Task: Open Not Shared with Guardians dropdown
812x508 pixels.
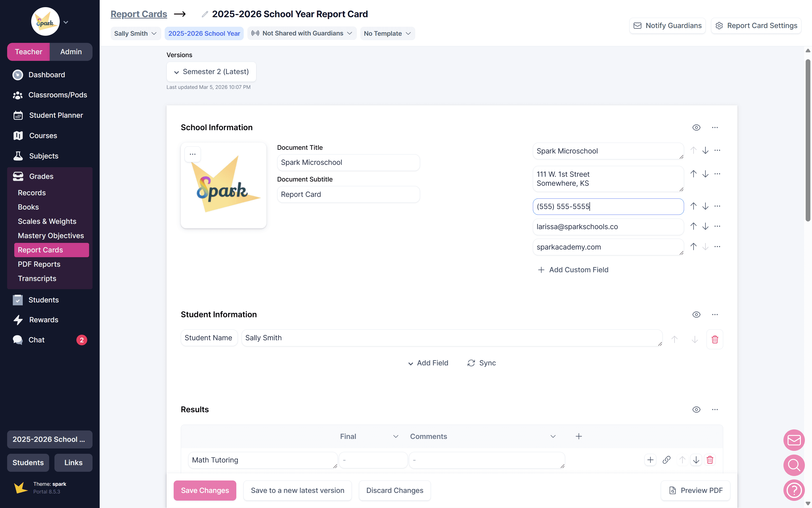Action: click(x=302, y=33)
